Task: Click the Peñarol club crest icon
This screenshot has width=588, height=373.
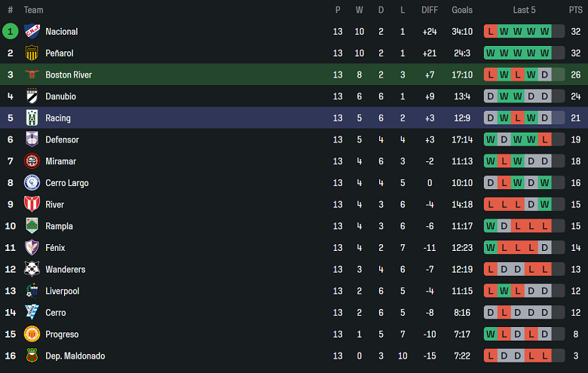Action: tap(32, 53)
